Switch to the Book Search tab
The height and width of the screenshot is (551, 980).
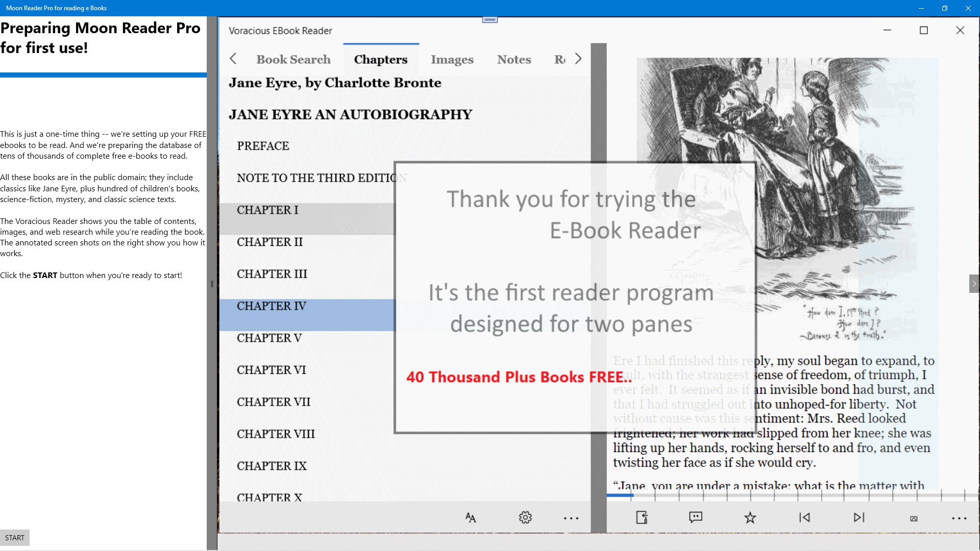click(x=293, y=60)
